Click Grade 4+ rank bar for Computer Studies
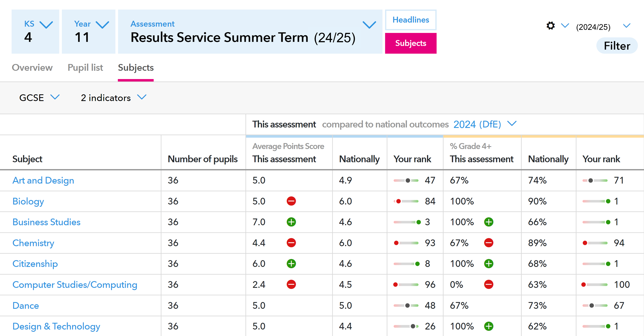 coord(594,284)
